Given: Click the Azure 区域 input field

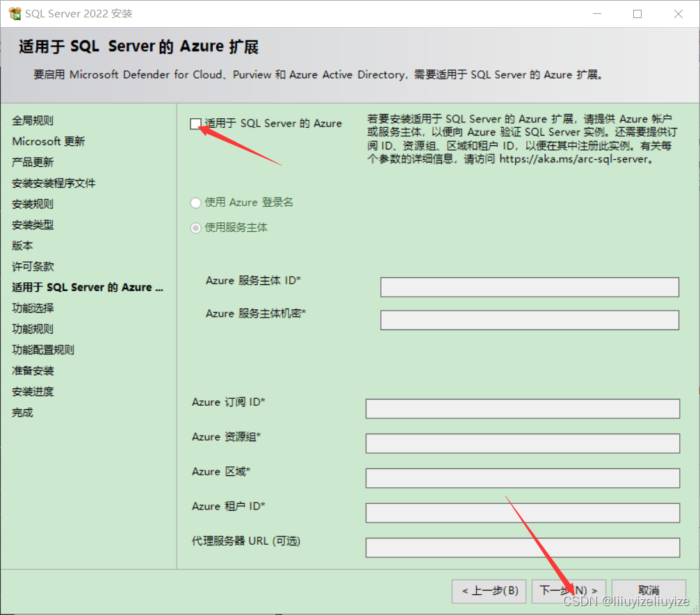Looking at the screenshot, I should click(522, 478).
